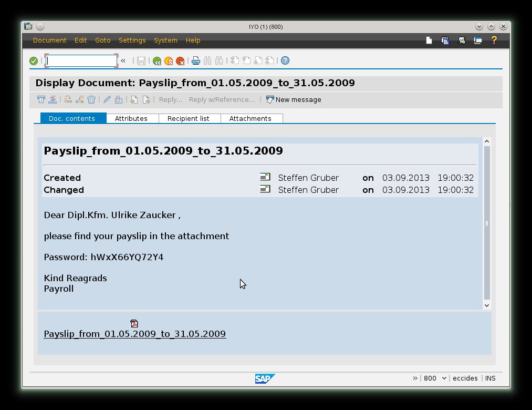The image size is (532, 410).
Task: Open the Recipient list tab
Action: (x=189, y=118)
